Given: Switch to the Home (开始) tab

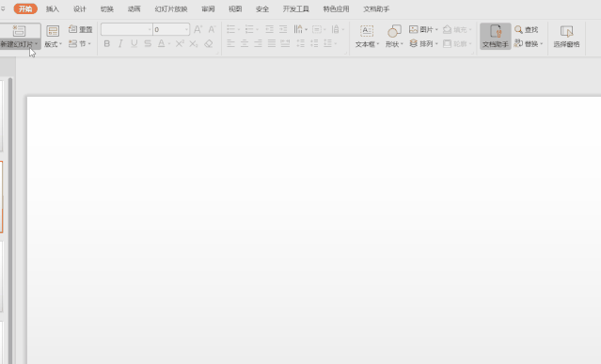Looking at the screenshot, I should pyautogui.click(x=25, y=8).
